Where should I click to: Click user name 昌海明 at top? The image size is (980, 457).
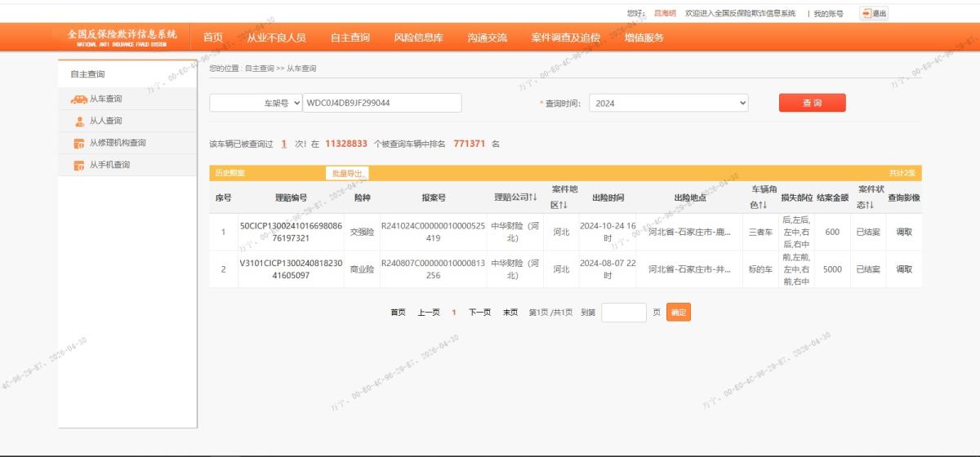(665, 14)
